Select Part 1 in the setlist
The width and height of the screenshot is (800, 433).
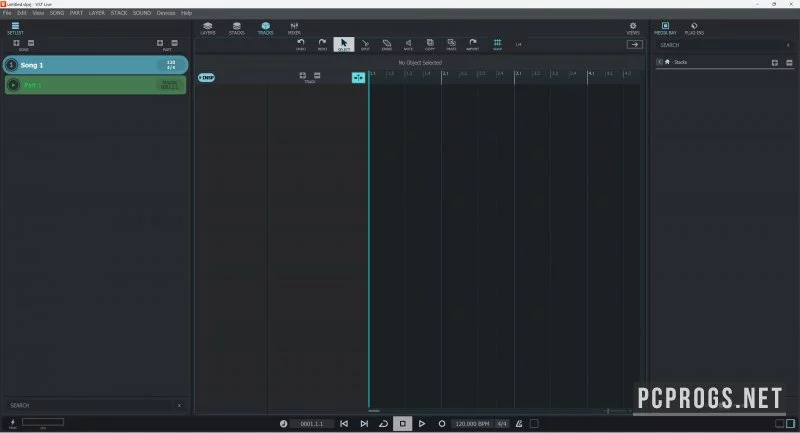coord(95,85)
